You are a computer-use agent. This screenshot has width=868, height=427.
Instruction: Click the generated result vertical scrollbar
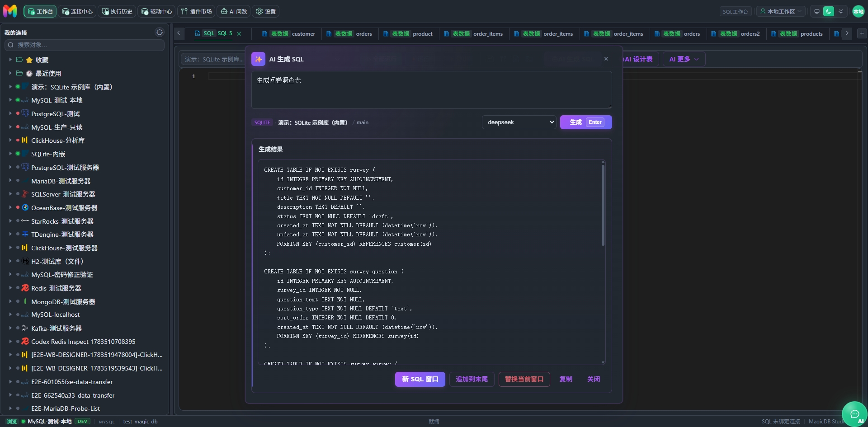[603, 206]
